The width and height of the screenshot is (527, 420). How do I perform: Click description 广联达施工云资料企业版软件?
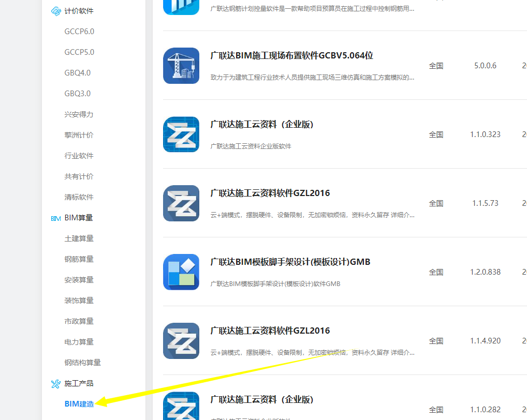coord(251,146)
